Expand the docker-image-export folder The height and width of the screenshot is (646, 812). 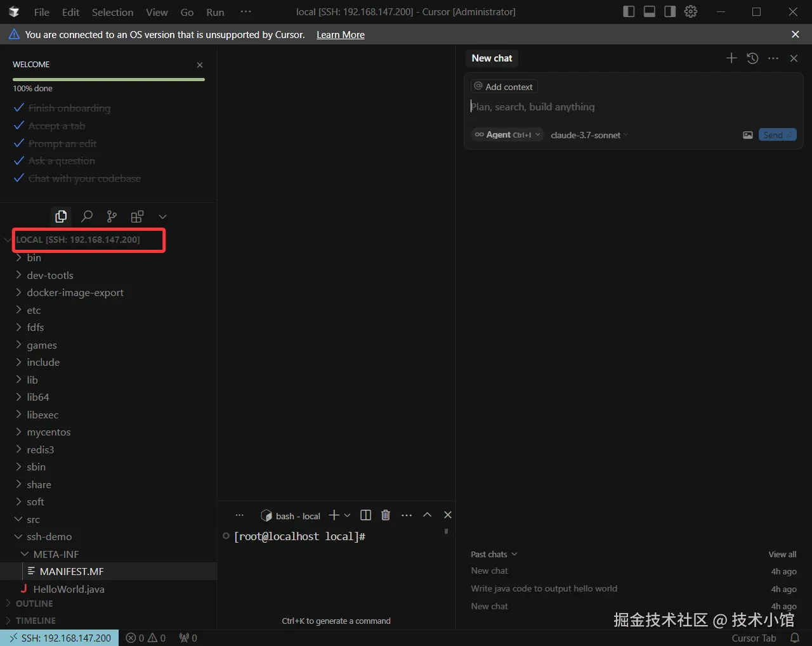tap(108, 293)
